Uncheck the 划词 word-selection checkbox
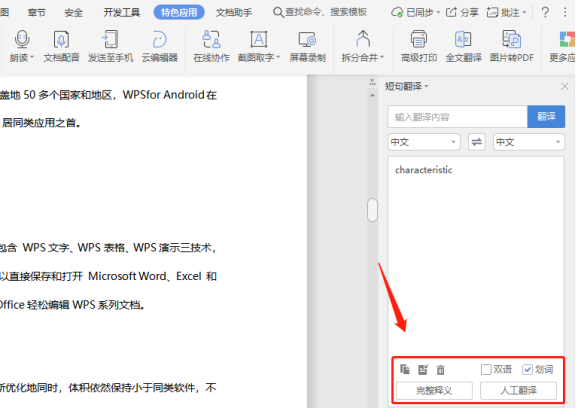Screen dimensions: 576x409 click(x=527, y=369)
